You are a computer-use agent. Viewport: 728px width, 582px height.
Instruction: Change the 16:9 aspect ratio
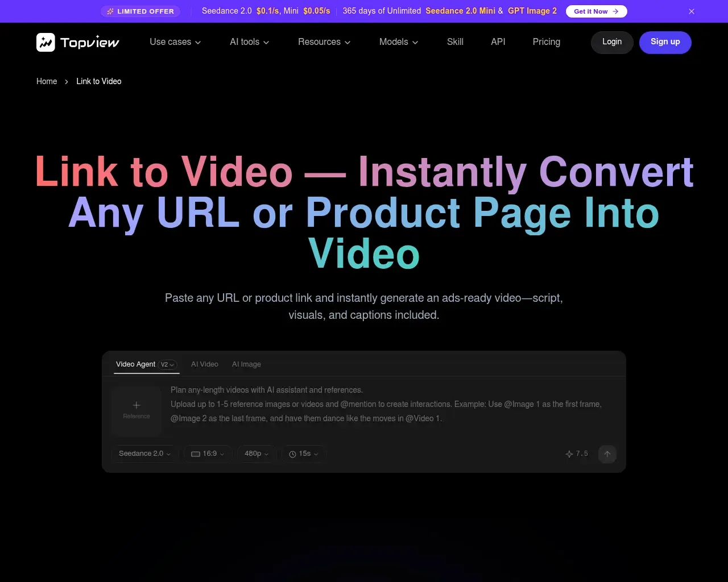coord(208,454)
